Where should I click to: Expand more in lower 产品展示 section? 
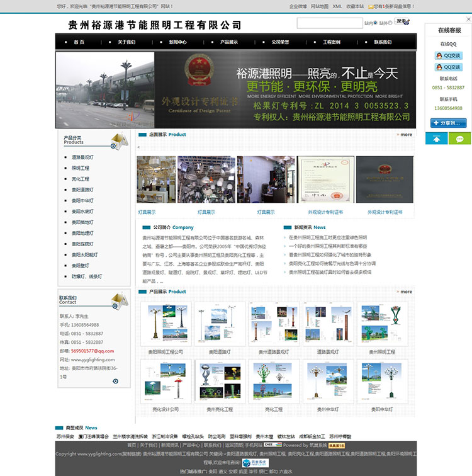pyautogui.click(x=404, y=292)
